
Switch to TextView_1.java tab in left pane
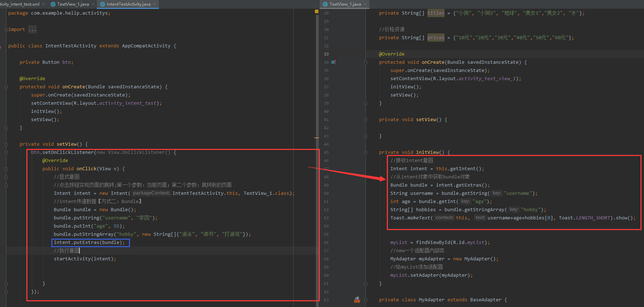point(73,4)
